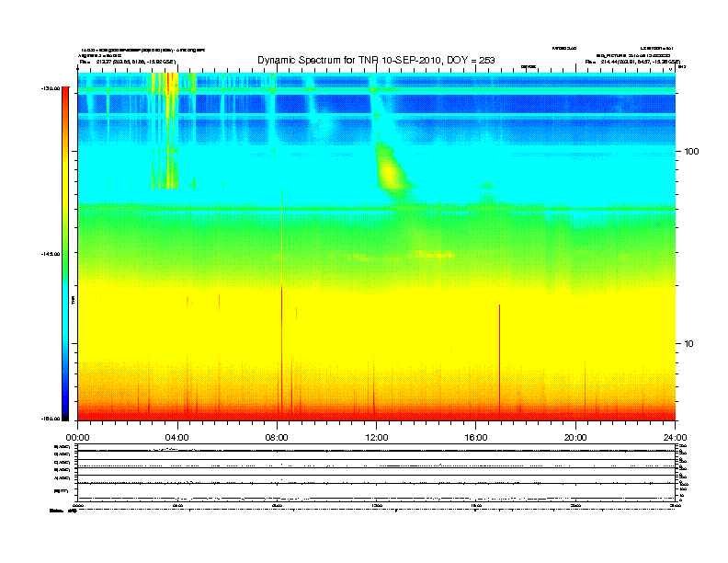Click the '08:00' label on the main time axis

(277, 438)
